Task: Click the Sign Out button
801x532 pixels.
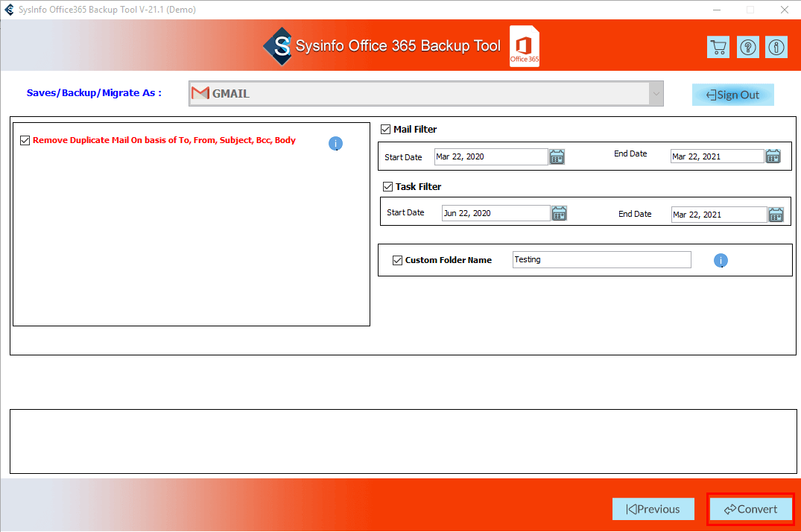Action: tap(732, 95)
